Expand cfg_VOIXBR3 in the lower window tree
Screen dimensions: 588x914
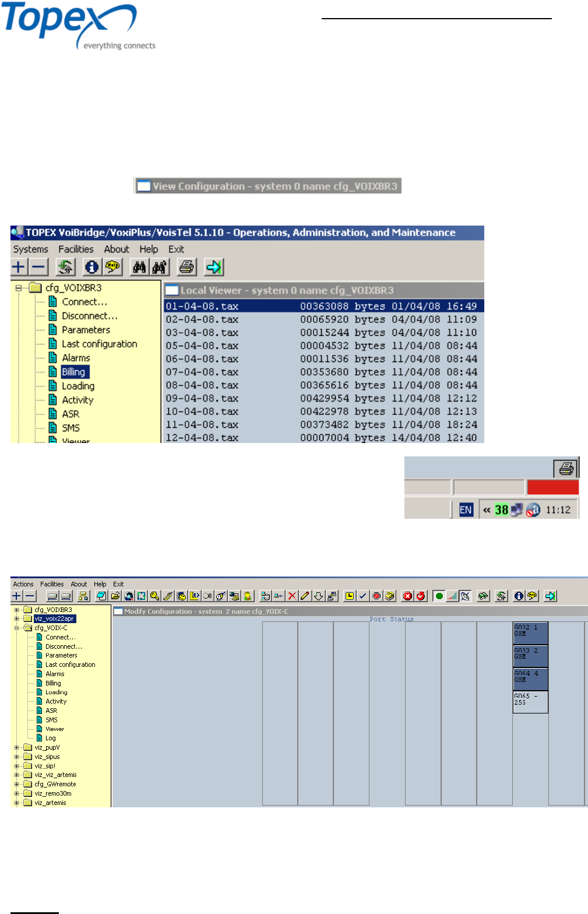coord(17,610)
